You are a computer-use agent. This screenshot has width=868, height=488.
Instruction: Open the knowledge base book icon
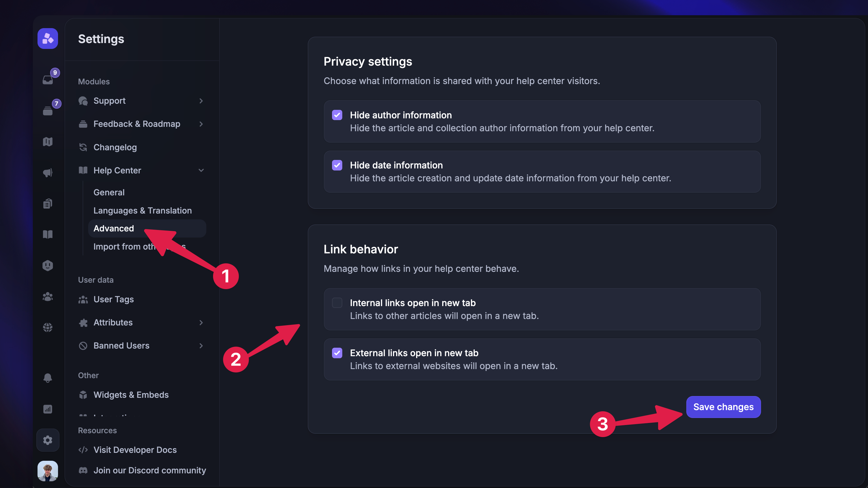48,234
